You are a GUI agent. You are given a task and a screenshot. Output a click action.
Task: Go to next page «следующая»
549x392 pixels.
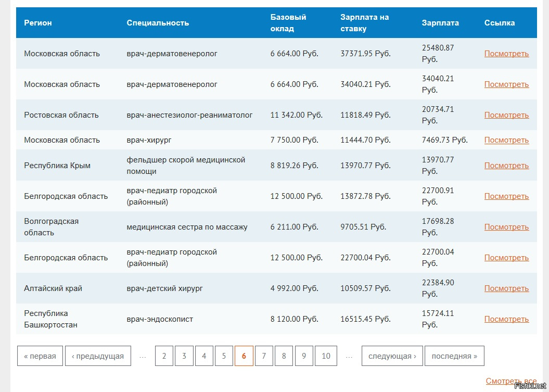click(x=392, y=356)
